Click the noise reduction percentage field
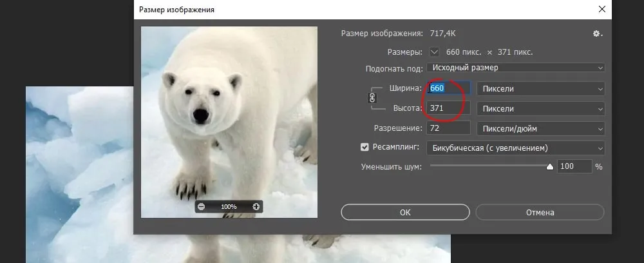Screen dimensions: 644x263 [574, 166]
